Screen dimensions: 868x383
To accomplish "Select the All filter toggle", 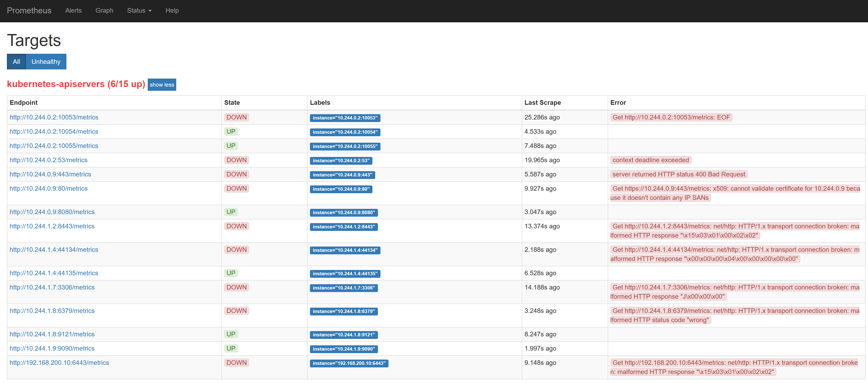I will coord(16,62).
